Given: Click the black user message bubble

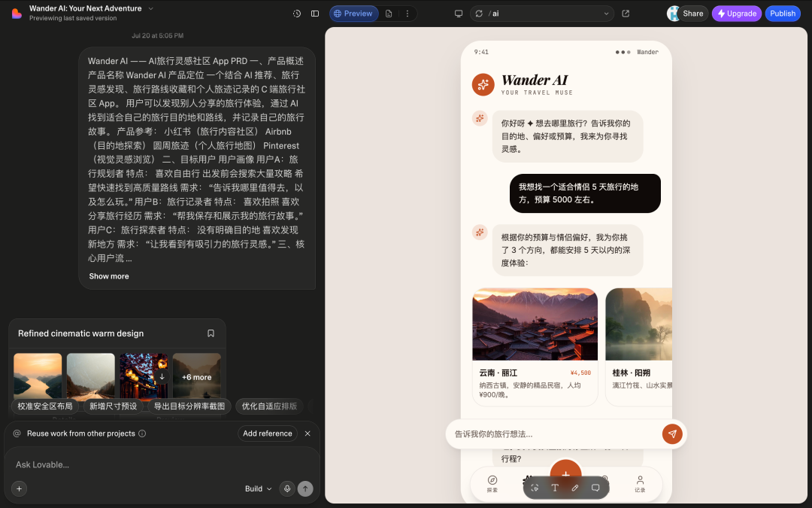Looking at the screenshot, I should point(585,193).
